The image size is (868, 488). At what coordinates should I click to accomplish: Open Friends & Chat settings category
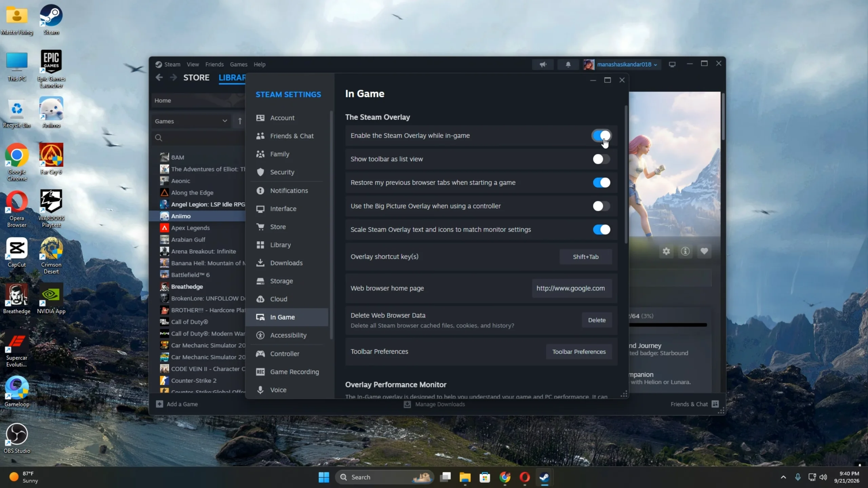[287, 136]
